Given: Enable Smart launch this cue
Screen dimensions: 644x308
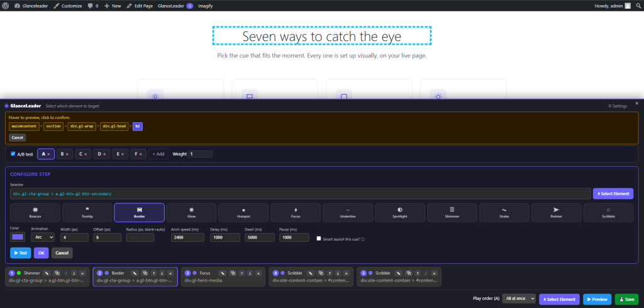Looking at the screenshot, I should (319, 239).
